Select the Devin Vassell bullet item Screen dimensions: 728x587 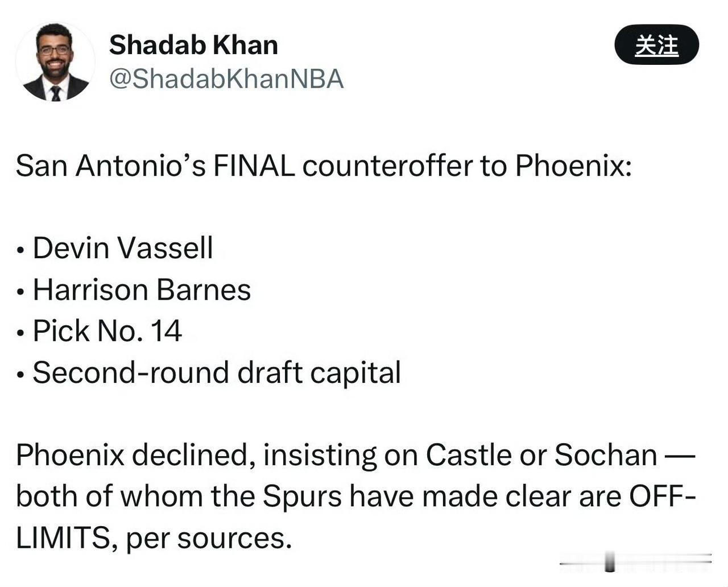[123, 248]
